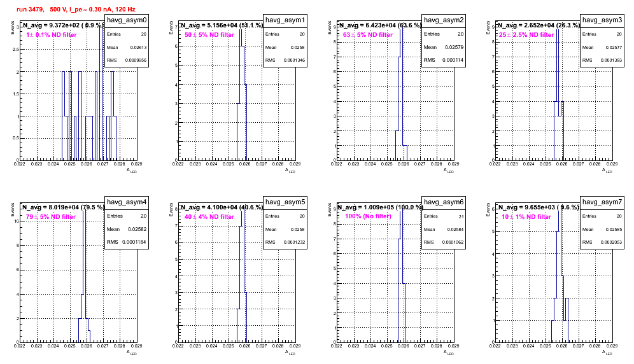Click Mean value 0.02582 in havg_asym4
Image resolution: width=634 pixels, height=364 pixels.
[137, 229]
